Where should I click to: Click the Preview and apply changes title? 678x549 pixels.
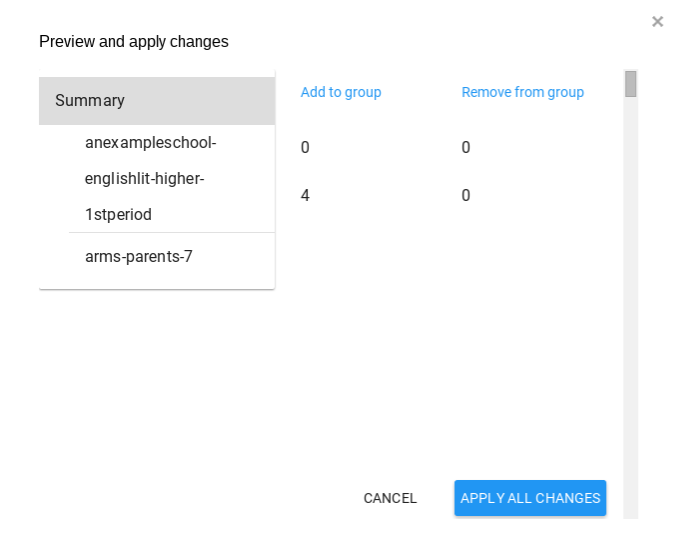click(134, 42)
